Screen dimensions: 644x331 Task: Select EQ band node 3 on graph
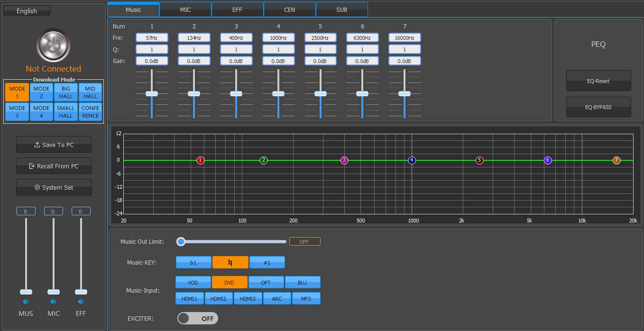pos(344,160)
